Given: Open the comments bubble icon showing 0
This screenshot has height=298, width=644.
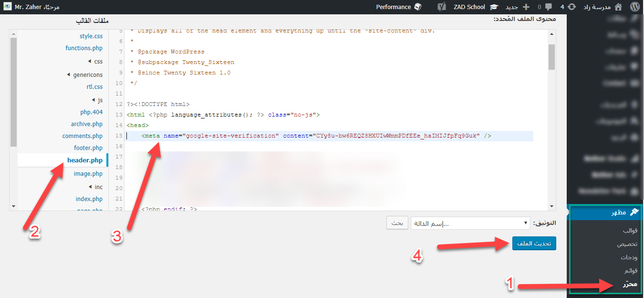Looking at the screenshot, I should [x=549, y=7].
